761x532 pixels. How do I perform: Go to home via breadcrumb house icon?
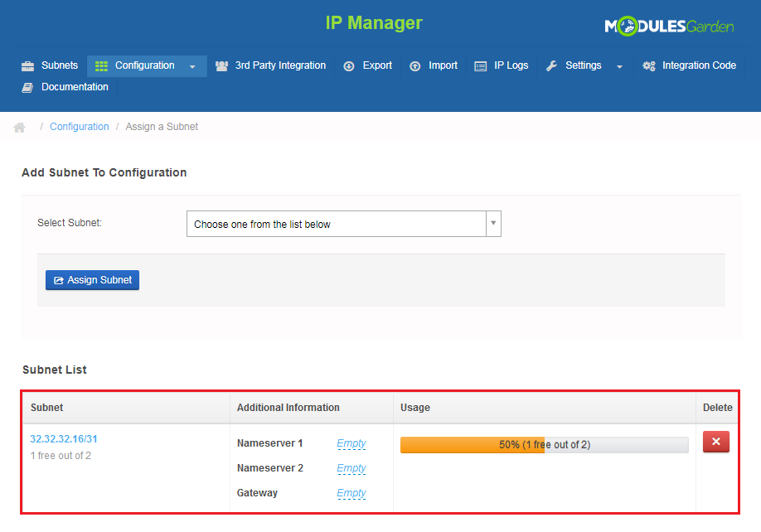19,127
